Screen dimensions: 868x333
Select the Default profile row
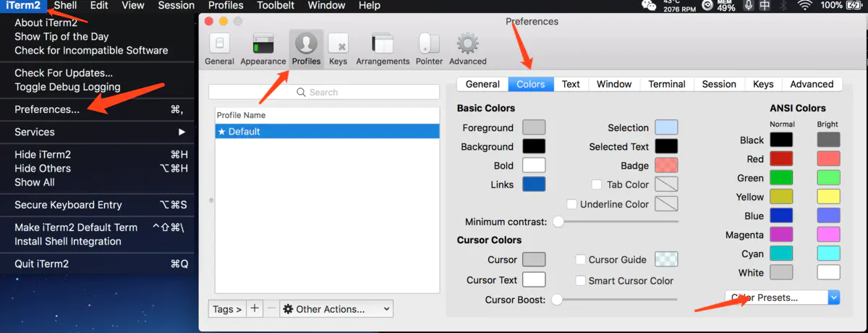point(327,132)
